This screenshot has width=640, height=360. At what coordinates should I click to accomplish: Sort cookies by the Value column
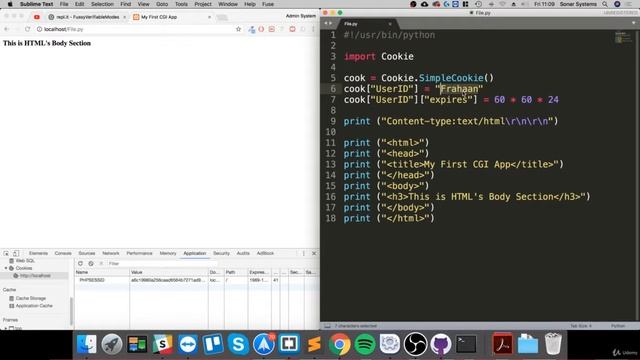[169, 272]
